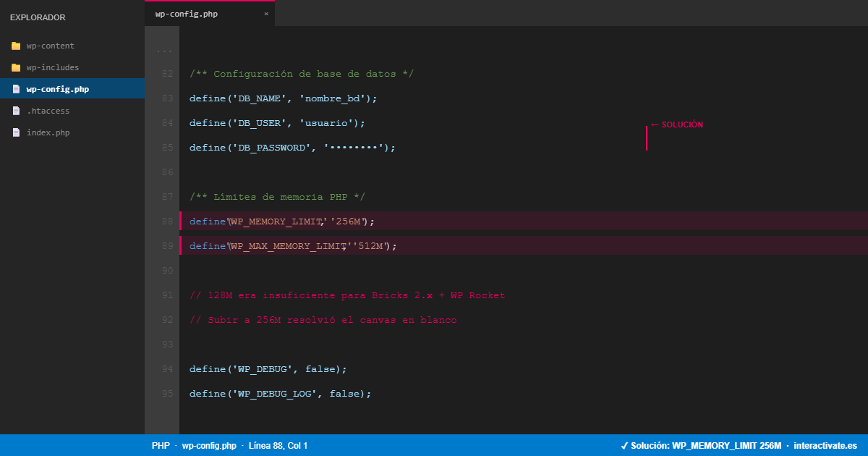
Task: Click the wp-content folder icon
Action: (16, 46)
